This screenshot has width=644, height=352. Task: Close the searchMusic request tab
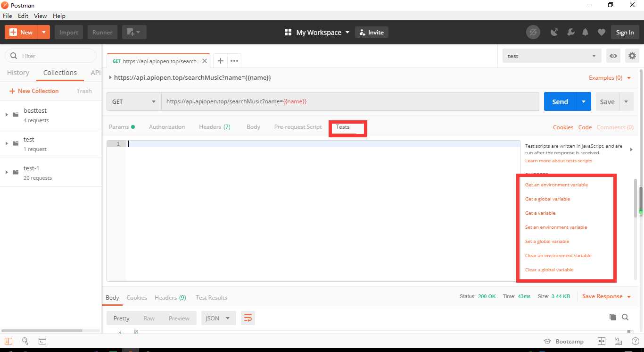[205, 61]
